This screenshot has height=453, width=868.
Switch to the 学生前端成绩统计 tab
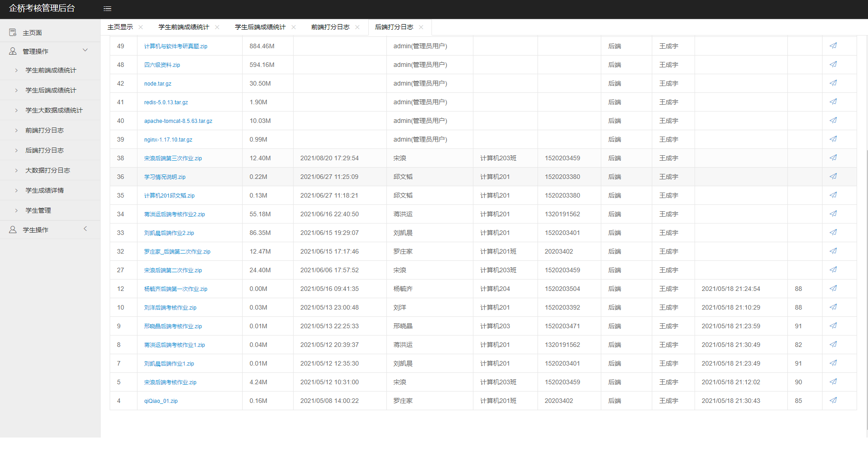184,27
